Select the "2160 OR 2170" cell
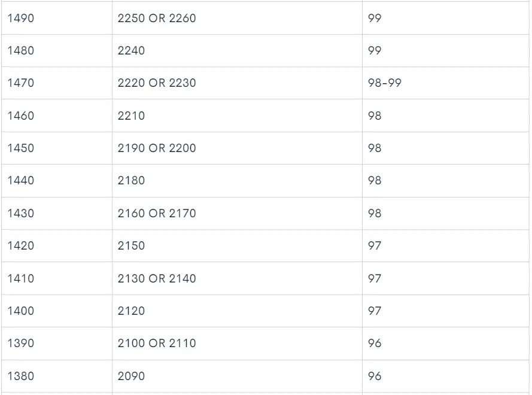The height and width of the screenshot is (395, 532). [x=157, y=213]
